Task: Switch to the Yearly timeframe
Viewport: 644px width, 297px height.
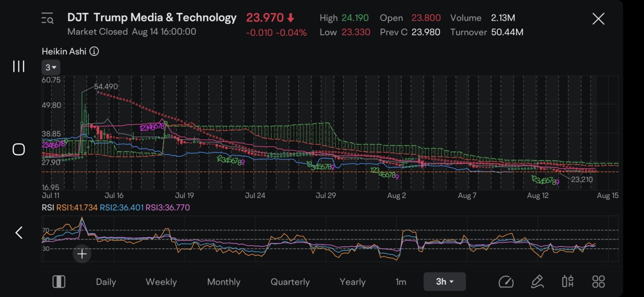Action: click(x=352, y=282)
